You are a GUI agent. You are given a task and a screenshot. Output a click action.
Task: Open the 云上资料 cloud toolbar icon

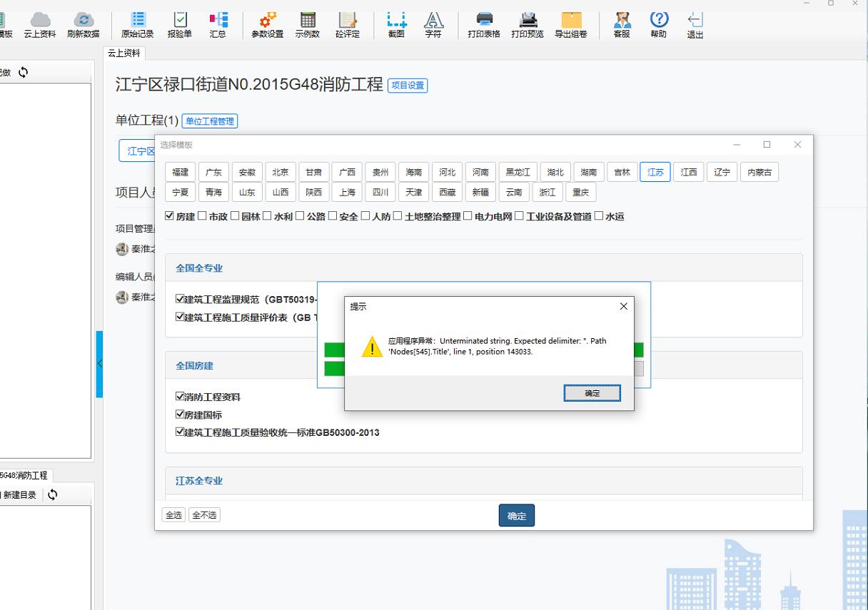pos(40,24)
